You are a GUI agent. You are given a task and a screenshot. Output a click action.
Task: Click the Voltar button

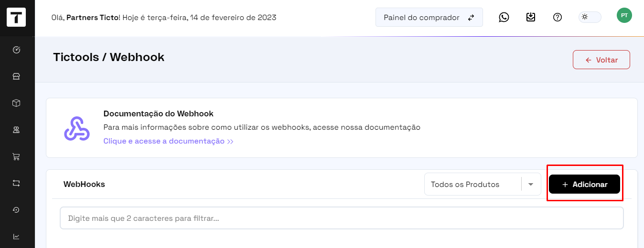[x=601, y=60]
